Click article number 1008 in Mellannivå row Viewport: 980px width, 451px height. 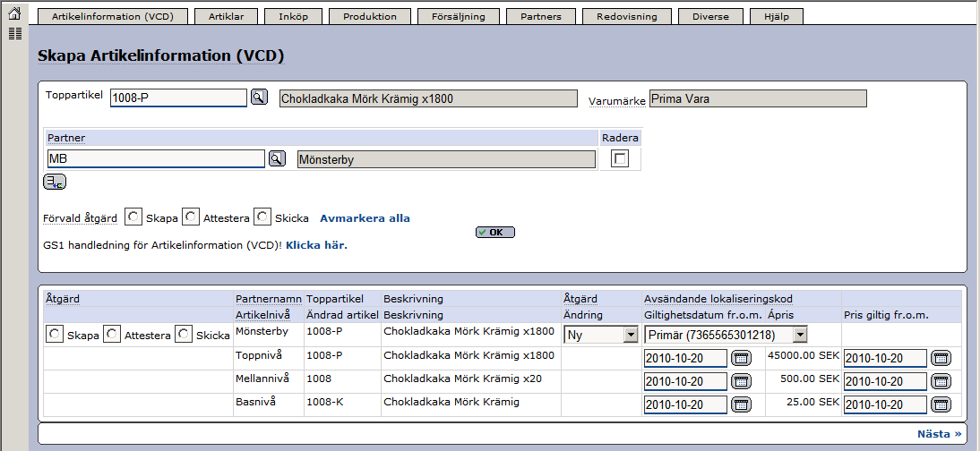319,379
